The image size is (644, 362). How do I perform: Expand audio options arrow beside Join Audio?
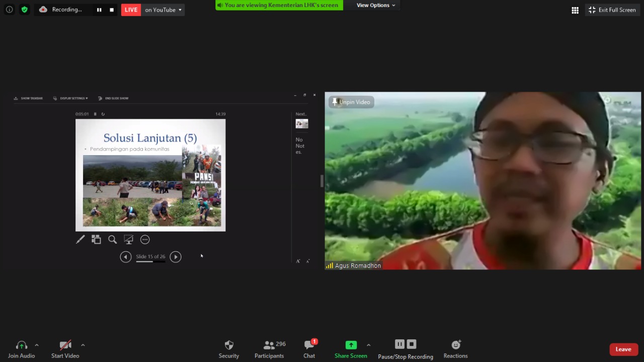point(36,345)
